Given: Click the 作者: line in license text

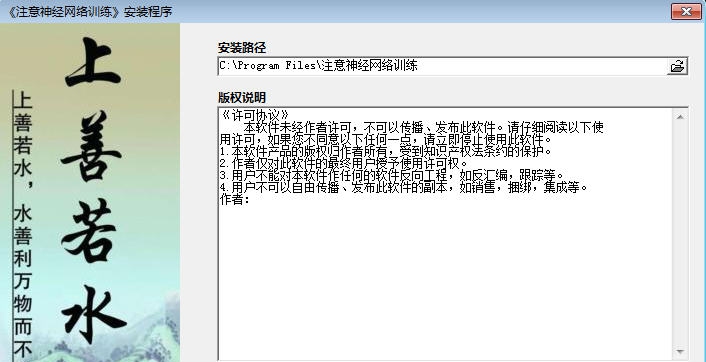Looking at the screenshot, I should 235,199.
